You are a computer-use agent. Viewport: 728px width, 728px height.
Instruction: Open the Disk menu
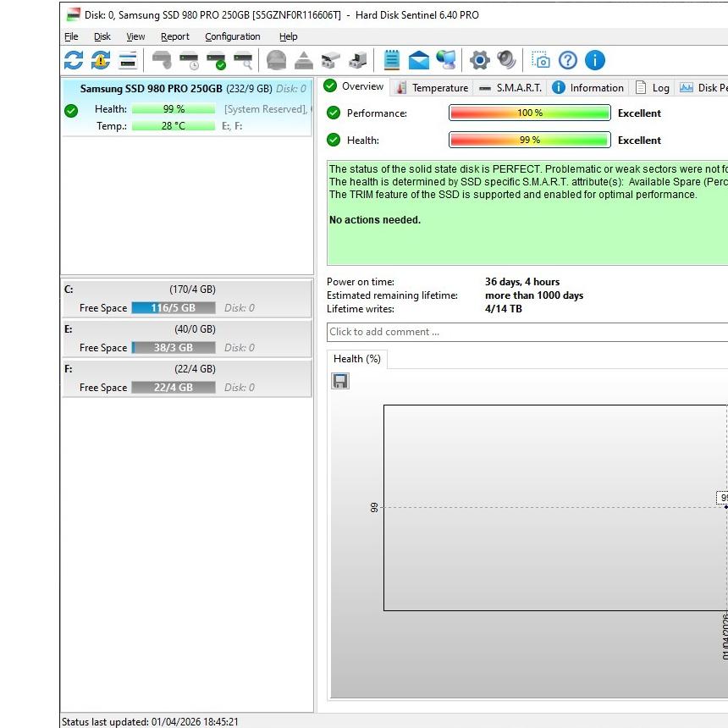[102, 36]
